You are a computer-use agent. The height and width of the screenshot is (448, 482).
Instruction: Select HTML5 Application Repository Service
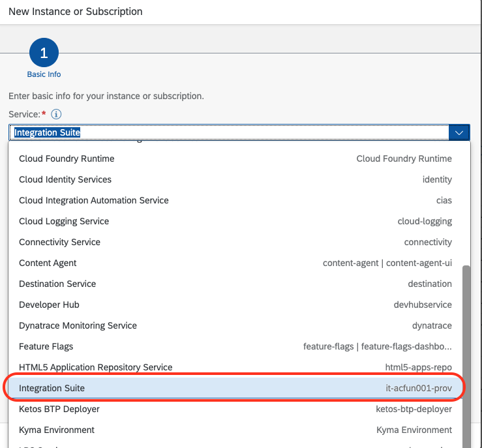(x=235, y=368)
